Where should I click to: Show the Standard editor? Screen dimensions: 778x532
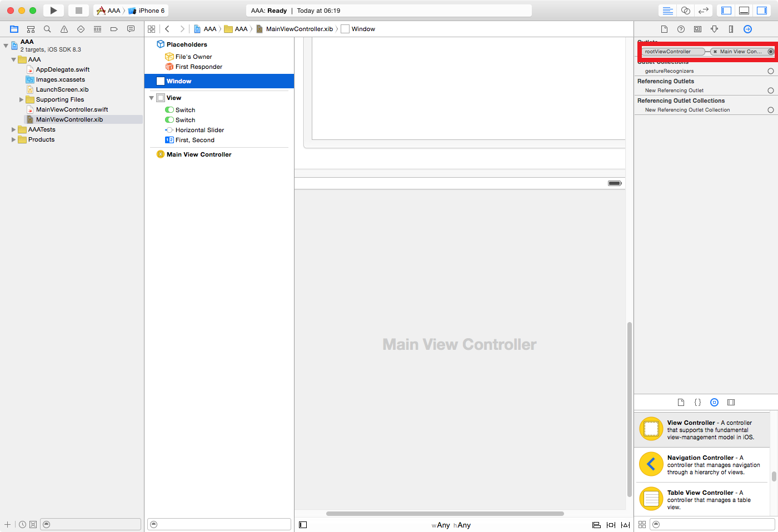[x=667, y=11]
